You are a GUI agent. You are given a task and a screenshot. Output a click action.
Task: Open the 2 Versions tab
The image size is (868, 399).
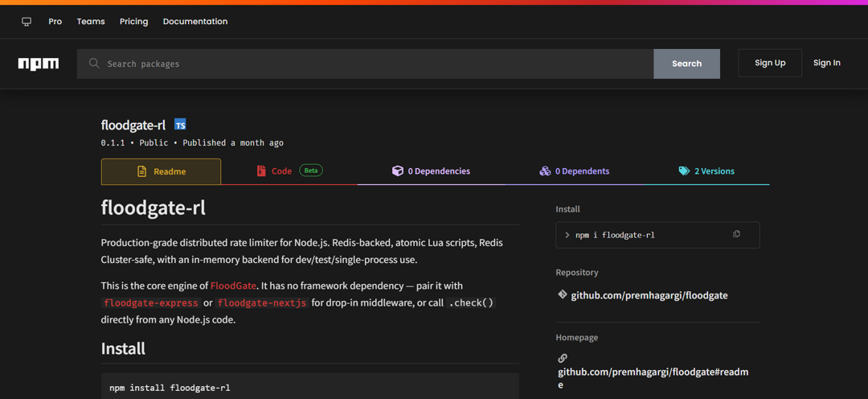(706, 171)
